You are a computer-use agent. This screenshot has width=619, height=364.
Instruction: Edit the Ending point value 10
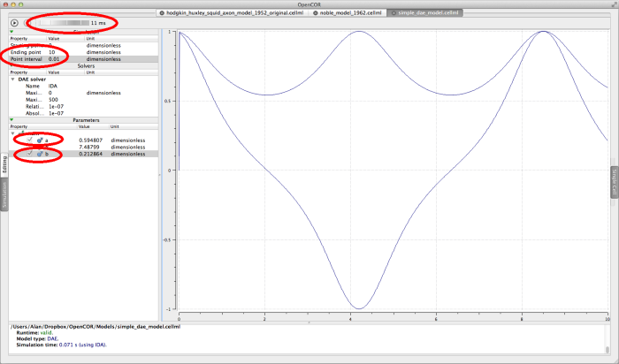52,52
